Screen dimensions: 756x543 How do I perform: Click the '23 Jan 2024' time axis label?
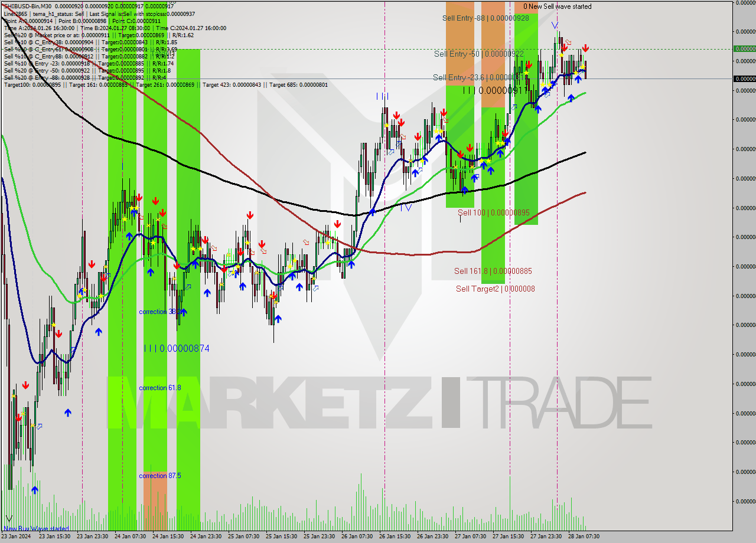[15, 537]
